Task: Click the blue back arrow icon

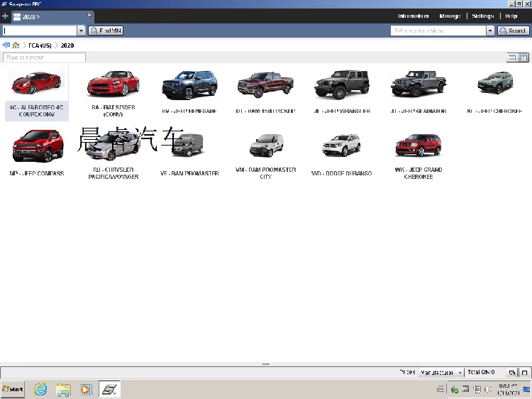Action: point(6,45)
